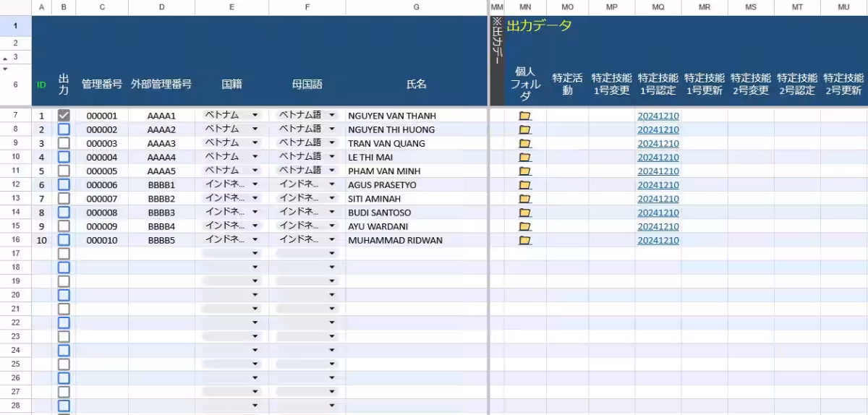Open MUHAMMAD RIDWAN's folder icon

(525, 240)
